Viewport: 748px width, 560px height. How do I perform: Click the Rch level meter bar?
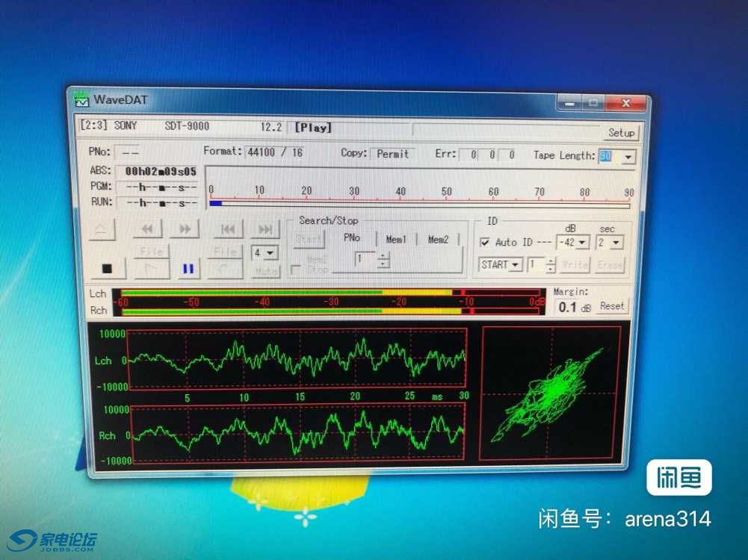click(x=330, y=311)
